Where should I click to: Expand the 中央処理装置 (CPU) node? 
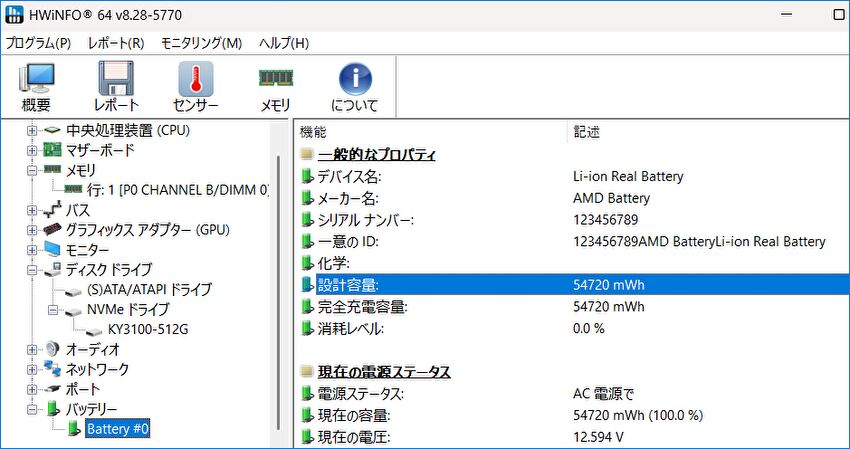pyautogui.click(x=32, y=130)
